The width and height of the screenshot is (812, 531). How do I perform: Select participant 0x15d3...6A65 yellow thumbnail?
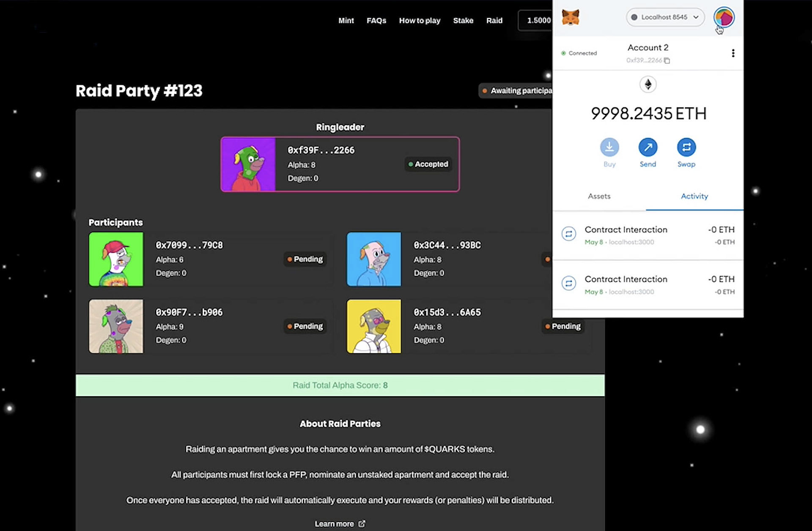click(x=374, y=326)
